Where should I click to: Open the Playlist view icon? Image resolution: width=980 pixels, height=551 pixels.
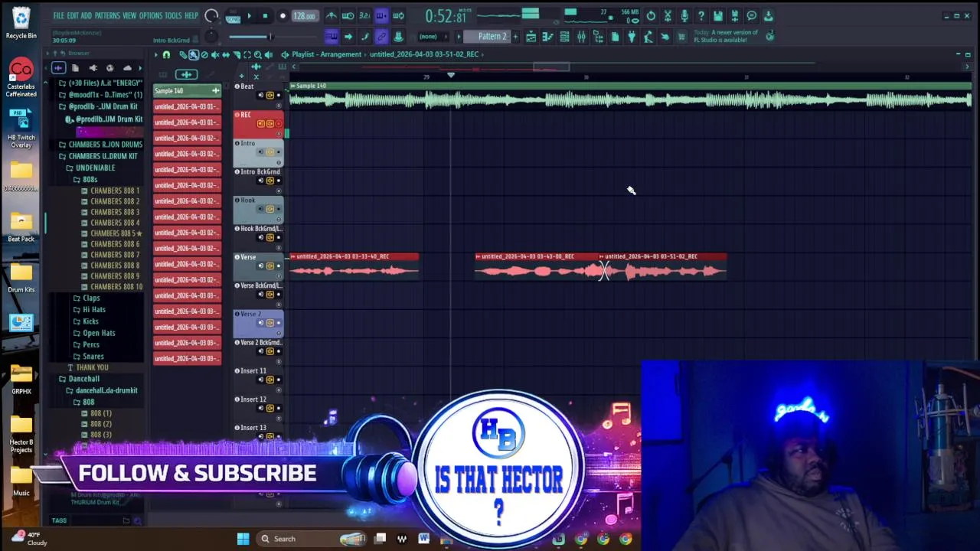click(x=531, y=36)
